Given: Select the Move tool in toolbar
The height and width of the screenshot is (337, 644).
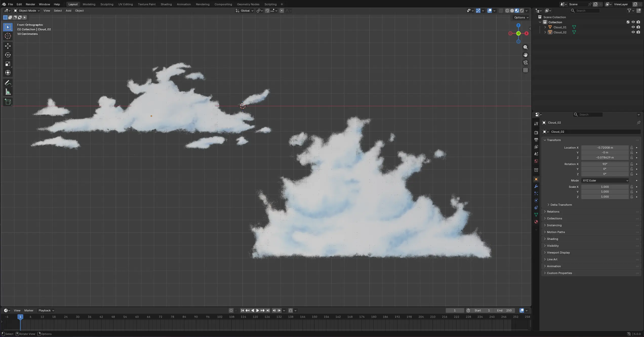Looking at the screenshot, I should pos(8,46).
